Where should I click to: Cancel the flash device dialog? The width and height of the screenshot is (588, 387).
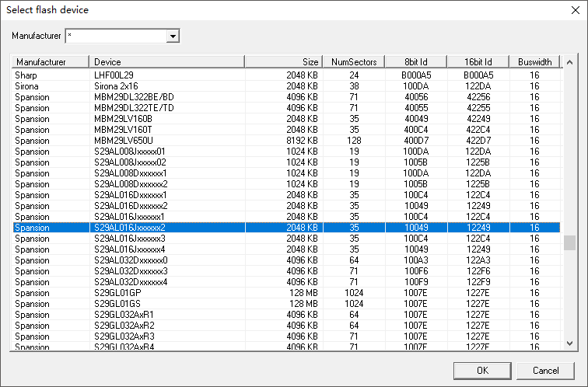tap(545, 371)
